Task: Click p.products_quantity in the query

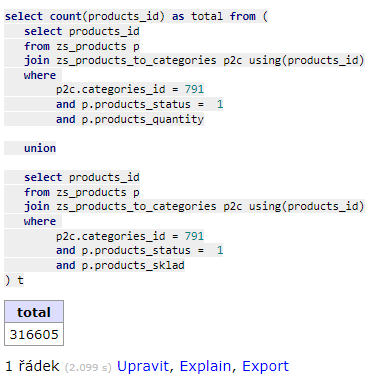Action: (x=143, y=119)
